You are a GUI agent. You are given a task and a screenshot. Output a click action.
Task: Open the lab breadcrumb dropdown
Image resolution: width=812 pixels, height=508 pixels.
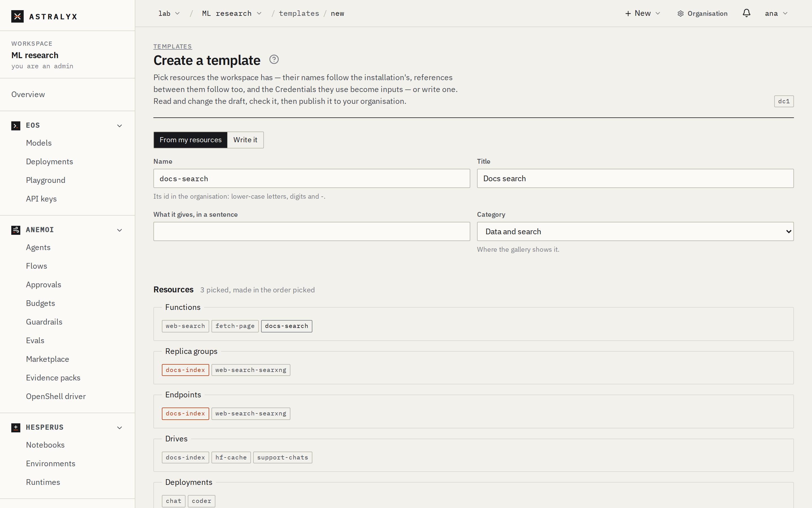tap(169, 14)
